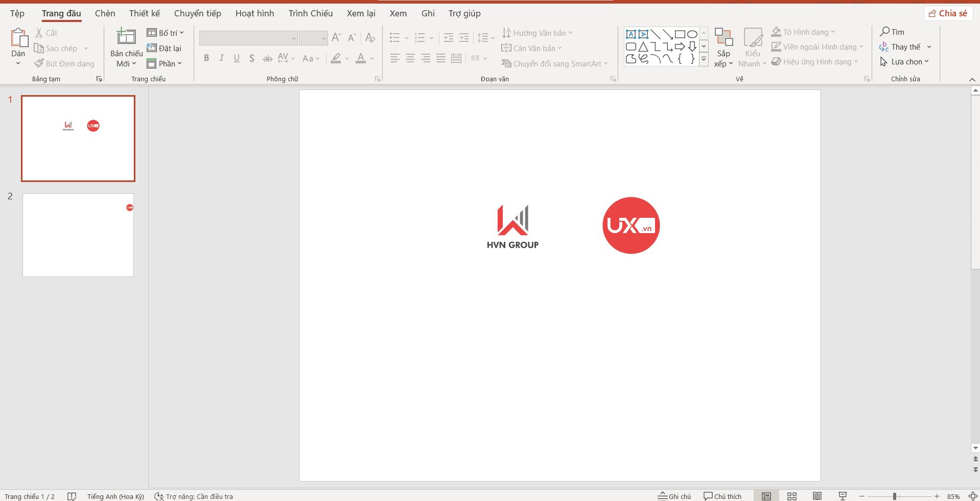Open reading view from status bar

click(x=817, y=496)
